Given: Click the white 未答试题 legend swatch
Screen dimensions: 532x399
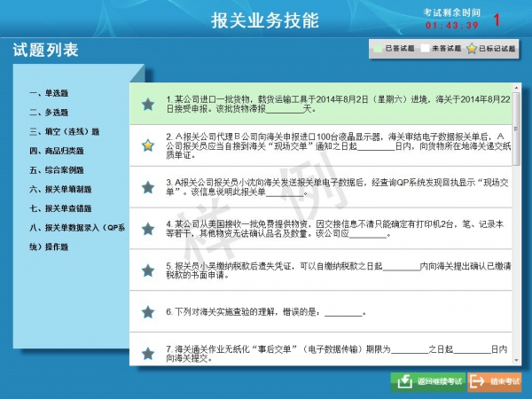Looking at the screenshot, I should point(424,49).
